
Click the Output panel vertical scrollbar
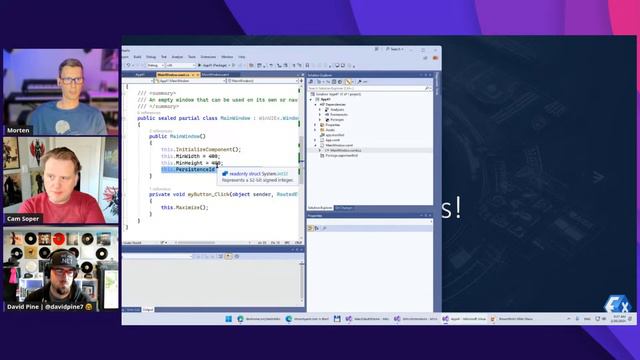(x=302, y=282)
